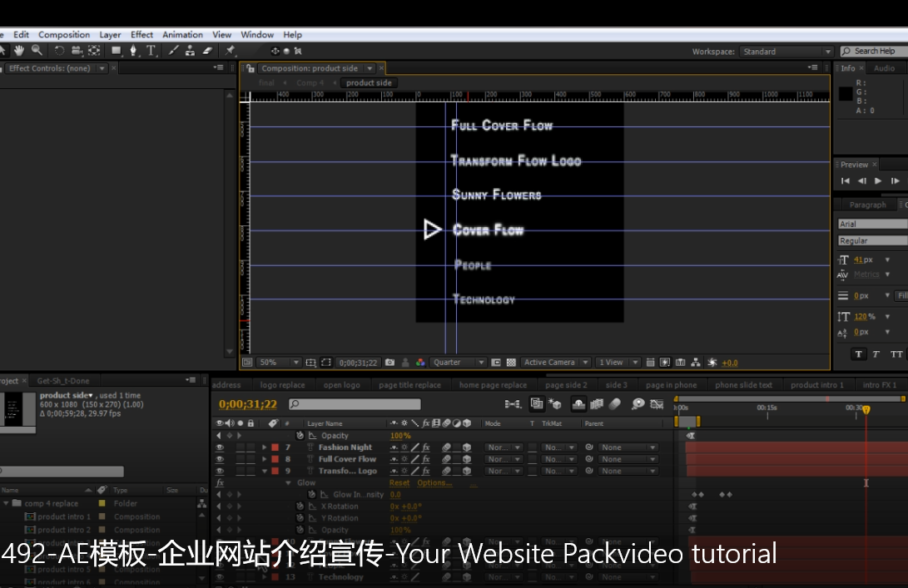
Task: Hide the Transfo... Logo layer
Action: pyautogui.click(x=220, y=471)
